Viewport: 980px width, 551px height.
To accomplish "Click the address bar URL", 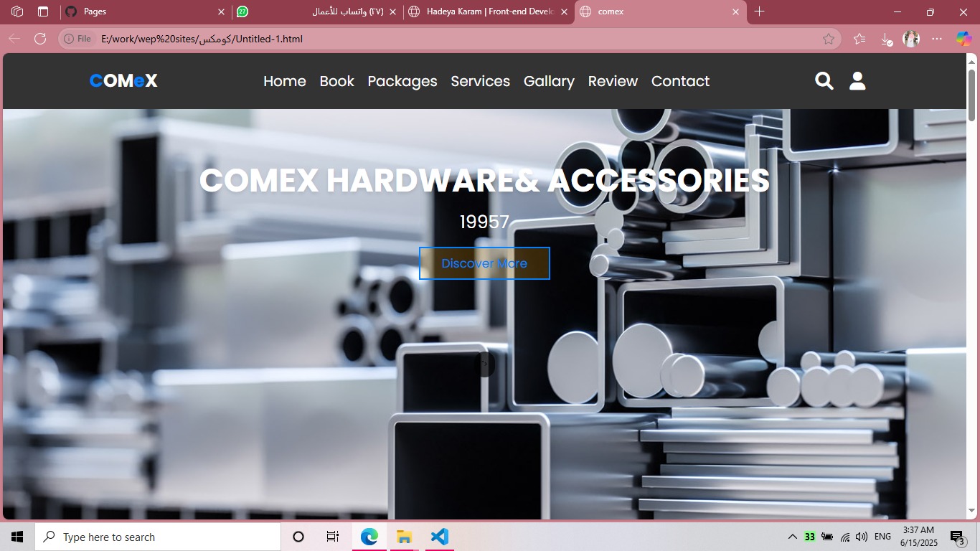I will click(202, 39).
